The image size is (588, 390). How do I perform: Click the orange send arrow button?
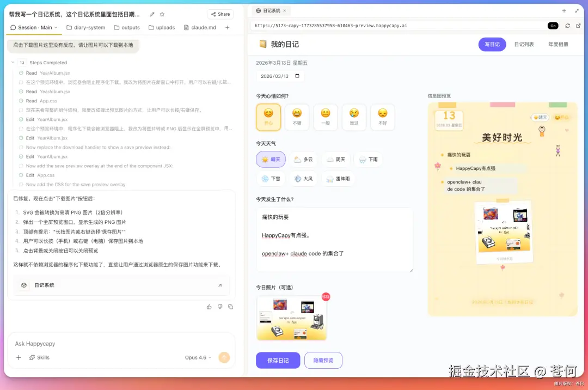[224, 357]
